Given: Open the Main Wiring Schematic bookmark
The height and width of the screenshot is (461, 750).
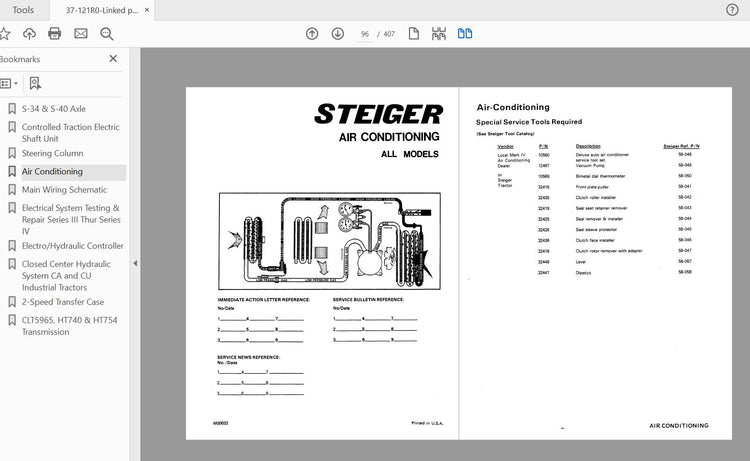Looking at the screenshot, I should 64,189.
